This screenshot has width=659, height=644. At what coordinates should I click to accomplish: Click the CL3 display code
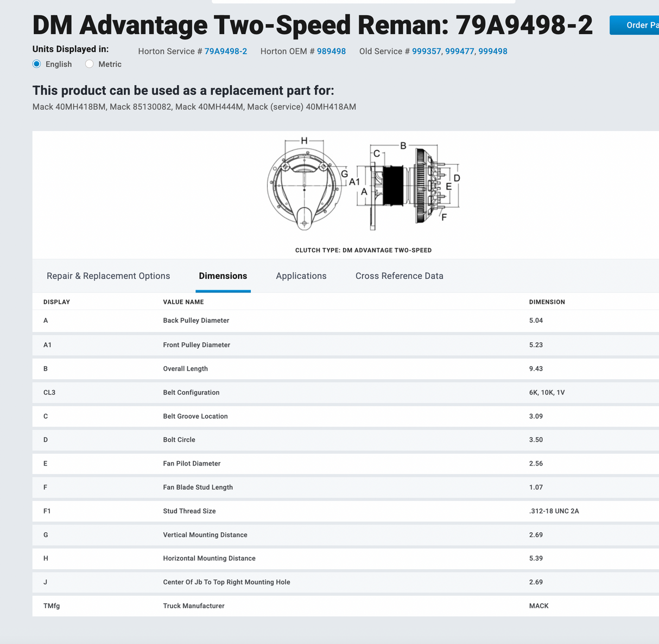49,393
